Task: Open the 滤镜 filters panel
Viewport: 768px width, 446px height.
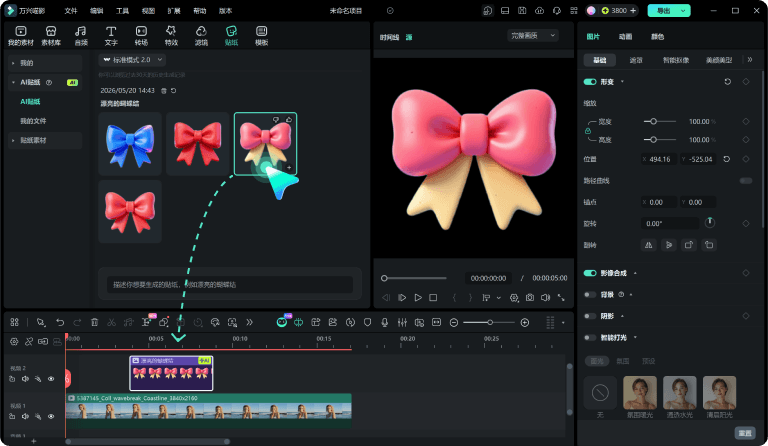Action: (x=201, y=36)
